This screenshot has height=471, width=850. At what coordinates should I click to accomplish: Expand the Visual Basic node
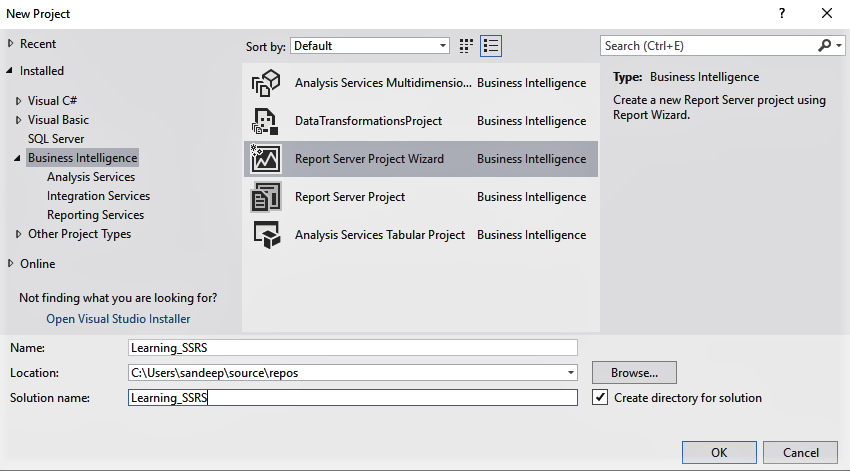18,120
